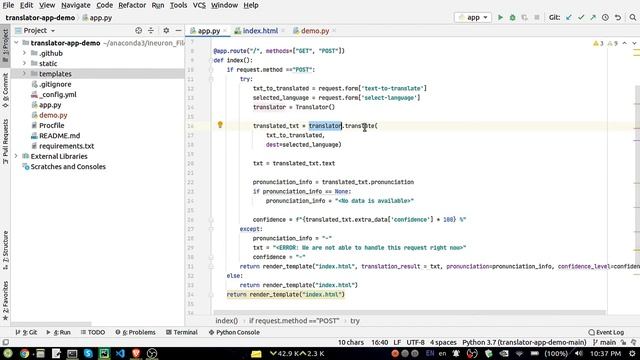Open Structure side tool window
The image size is (640, 360).
point(5,250)
